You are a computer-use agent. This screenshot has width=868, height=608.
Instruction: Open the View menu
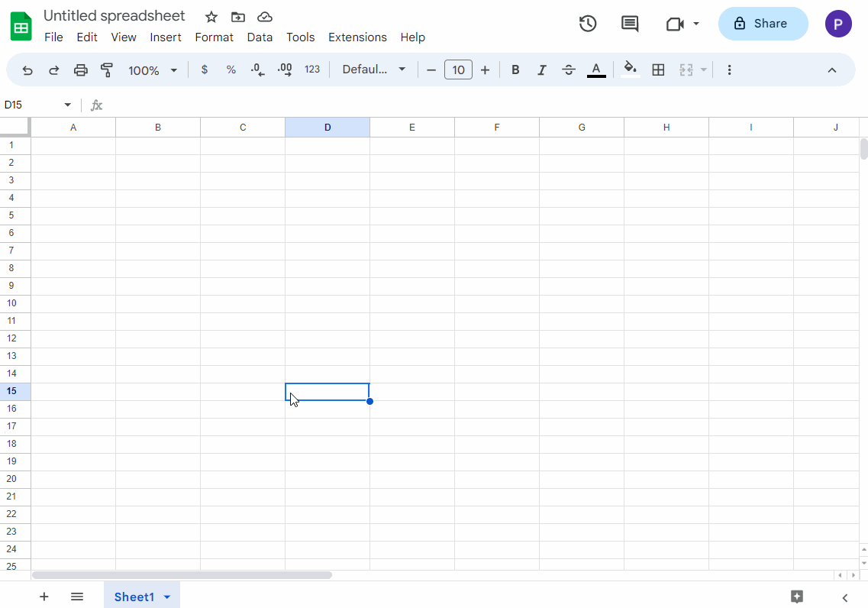[124, 37]
